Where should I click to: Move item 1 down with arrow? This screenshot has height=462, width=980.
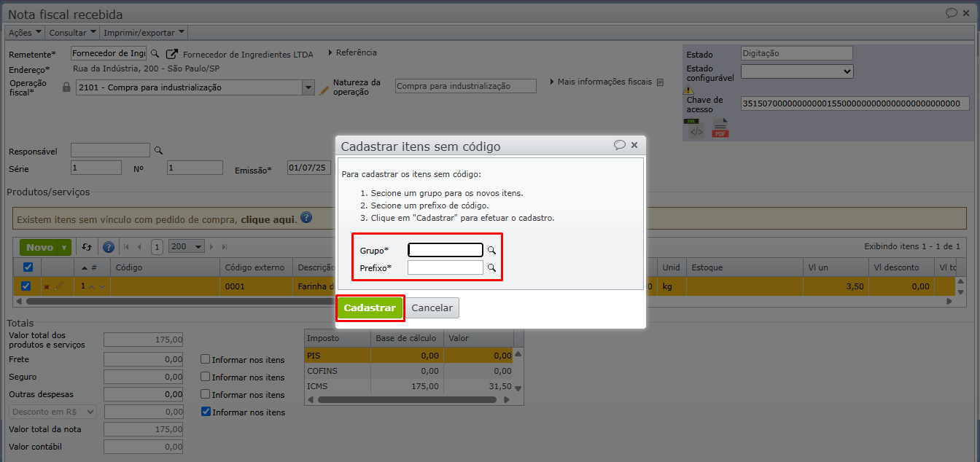(102, 287)
